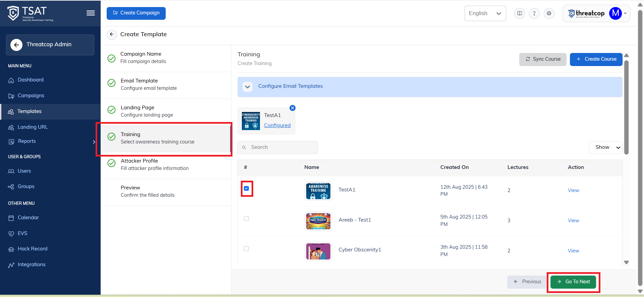The image size is (644, 297).
Task: Click the Sync Course button
Action: [x=543, y=59]
